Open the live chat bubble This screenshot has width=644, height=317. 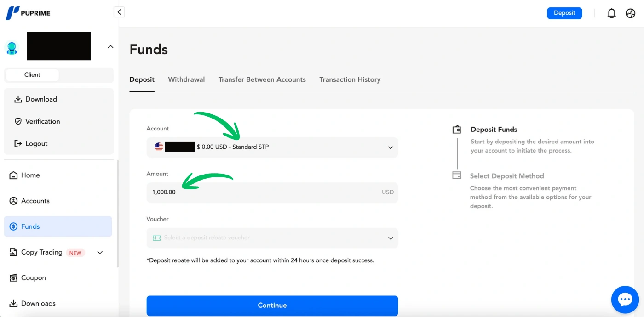pos(625,300)
